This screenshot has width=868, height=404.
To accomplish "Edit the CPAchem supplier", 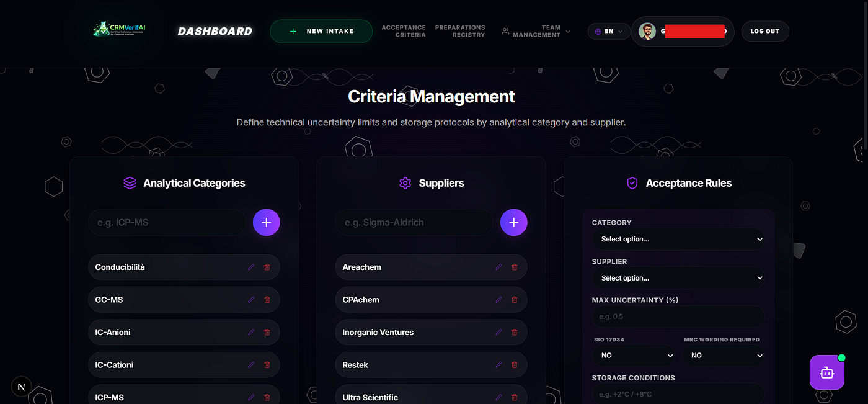I will click(x=498, y=300).
